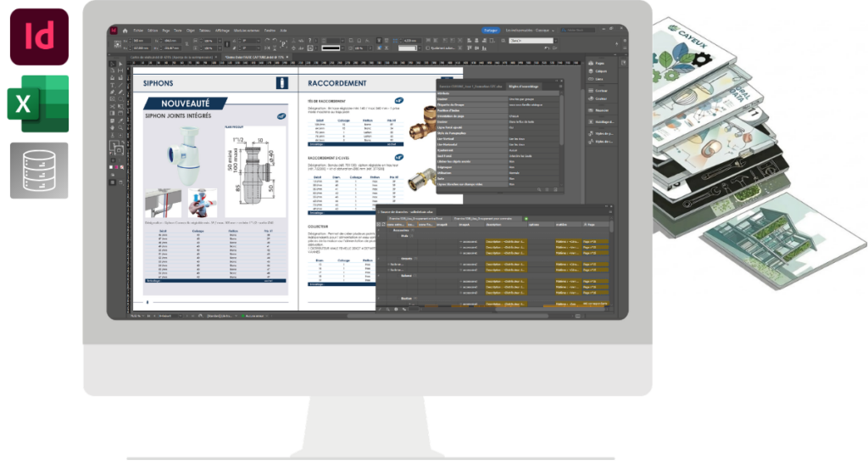
Task: Select the Hand tool
Action: click(113, 127)
